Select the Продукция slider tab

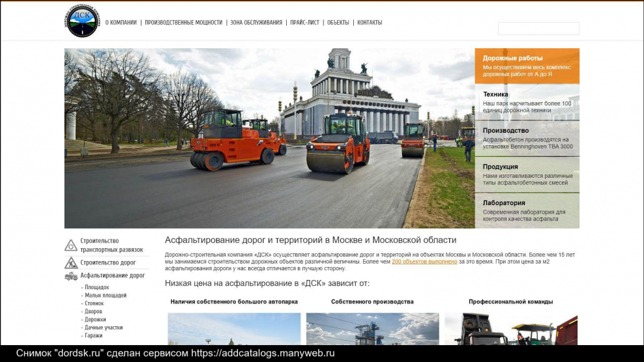(x=527, y=174)
